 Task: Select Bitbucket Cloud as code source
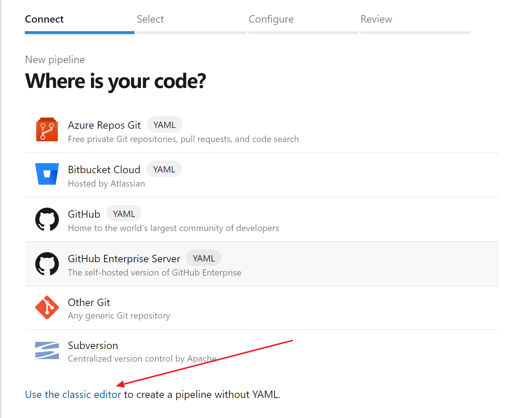tap(104, 170)
